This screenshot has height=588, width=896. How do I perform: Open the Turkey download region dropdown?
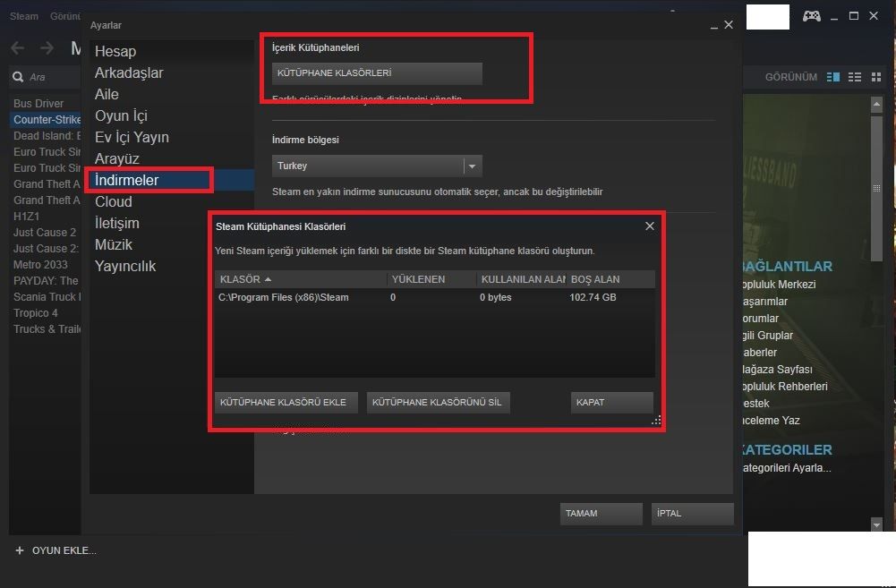click(377, 166)
